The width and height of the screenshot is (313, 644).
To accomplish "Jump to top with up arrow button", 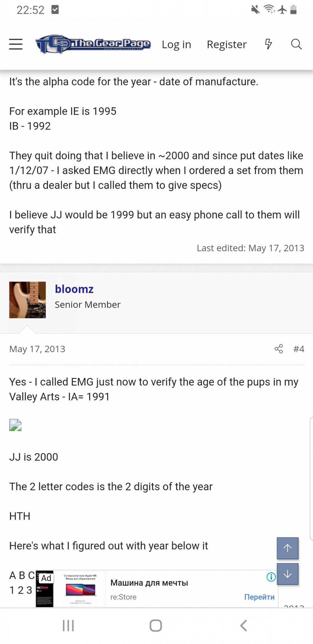I will pyautogui.click(x=287, y=548).
